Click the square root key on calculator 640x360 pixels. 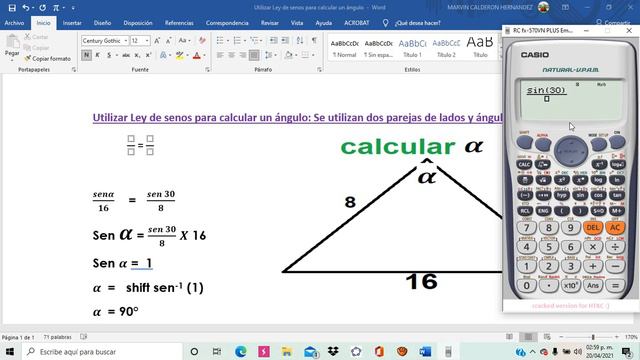(543, 180)
